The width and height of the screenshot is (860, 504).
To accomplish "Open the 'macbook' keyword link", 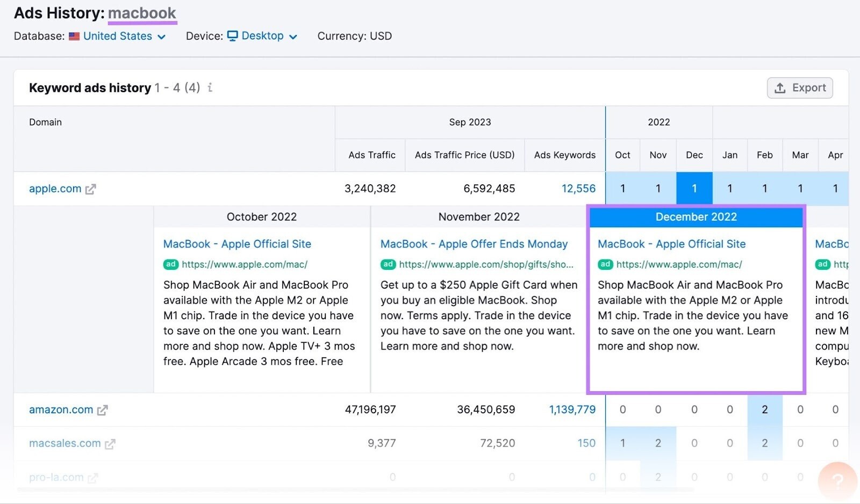I will click(142, 13).
